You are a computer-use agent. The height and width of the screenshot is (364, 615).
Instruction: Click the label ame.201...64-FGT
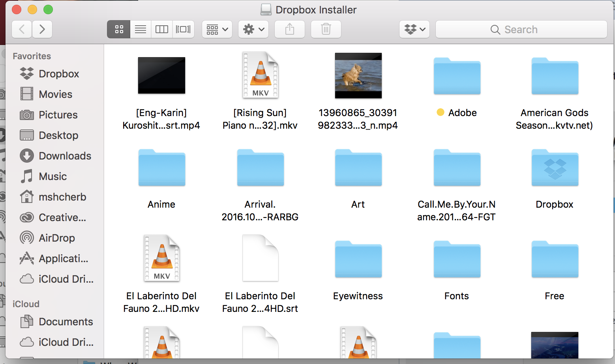point(457,217)
